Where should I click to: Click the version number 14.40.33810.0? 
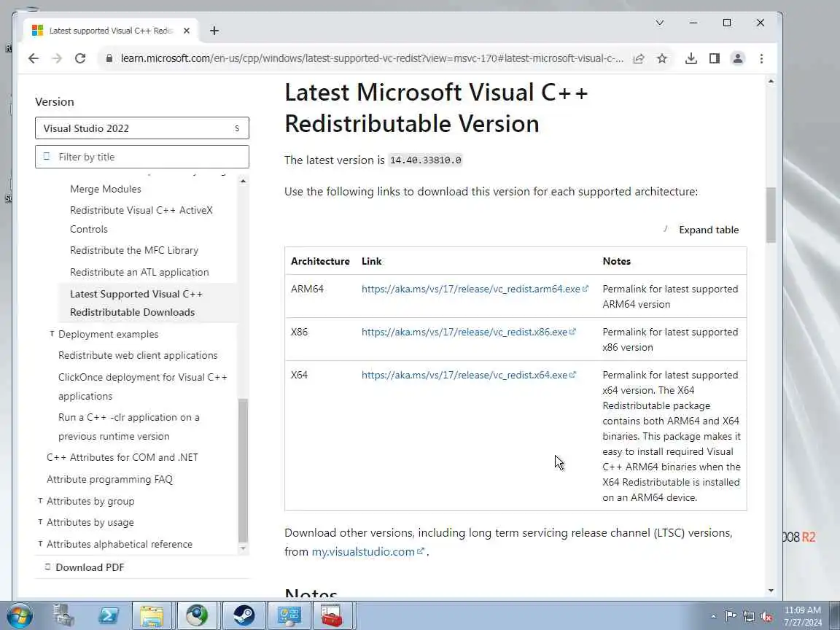[x=425, y=160]
